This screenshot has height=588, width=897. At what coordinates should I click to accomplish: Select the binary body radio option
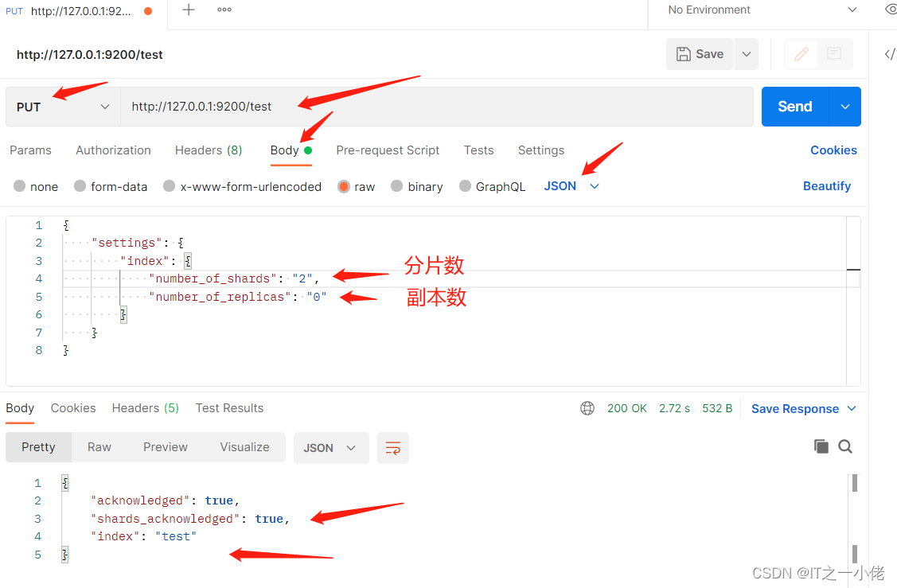tap(396, 186)
